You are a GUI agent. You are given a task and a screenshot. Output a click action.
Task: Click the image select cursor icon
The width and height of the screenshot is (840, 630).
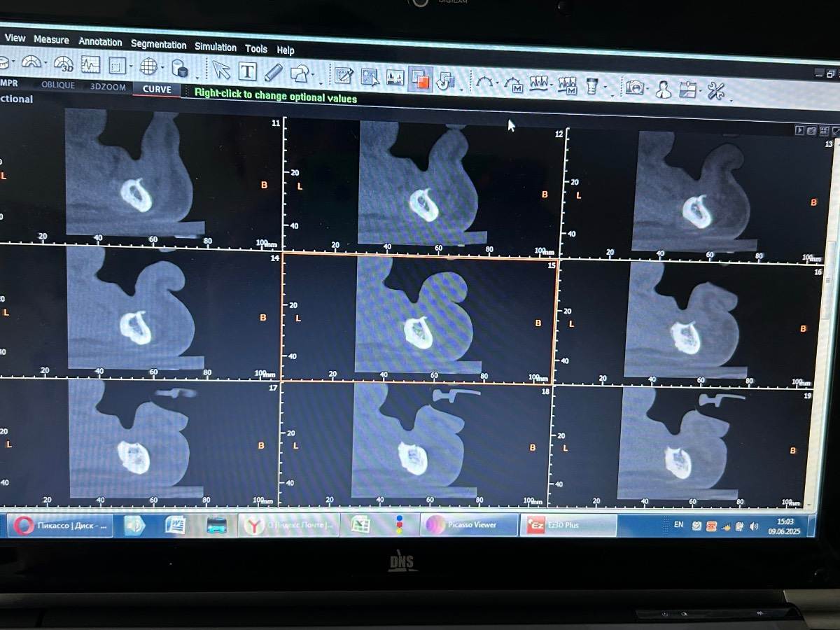pos(370,77)
